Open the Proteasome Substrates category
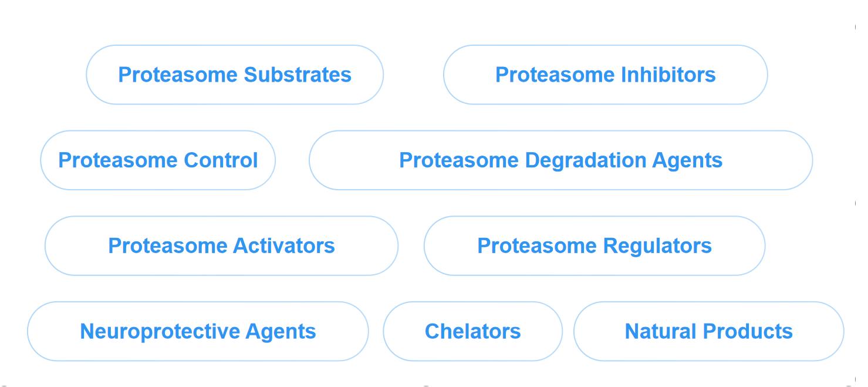Image resolution: width=868 pixels, height=387 pixels. pyautogui.click(x=235, y=75)
